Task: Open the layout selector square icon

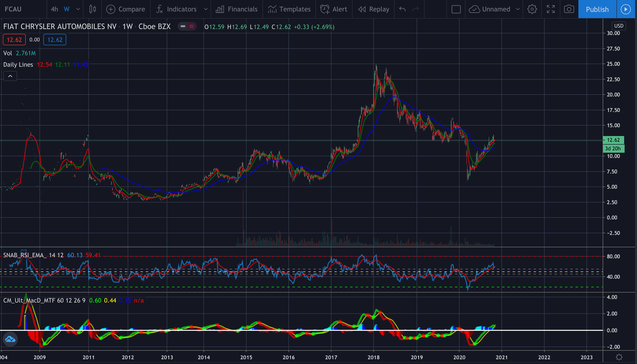Action: click(x=456, y=9)
